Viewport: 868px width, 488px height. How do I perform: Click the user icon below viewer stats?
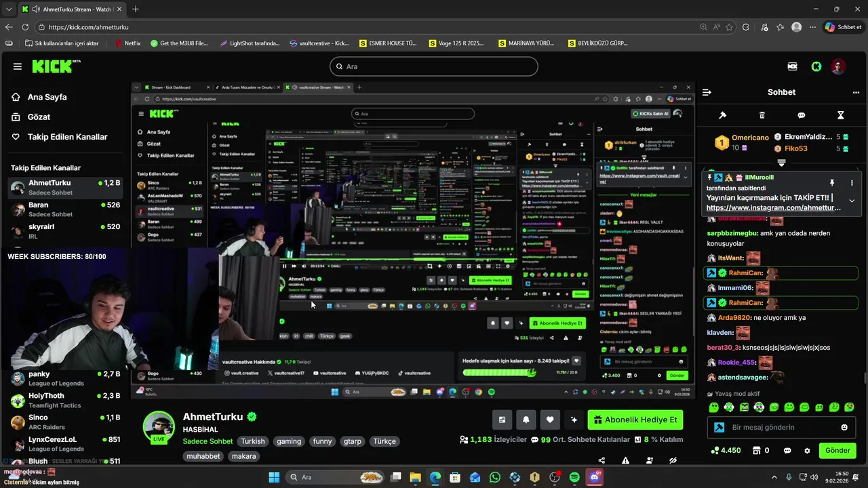(x=650, y=460)
